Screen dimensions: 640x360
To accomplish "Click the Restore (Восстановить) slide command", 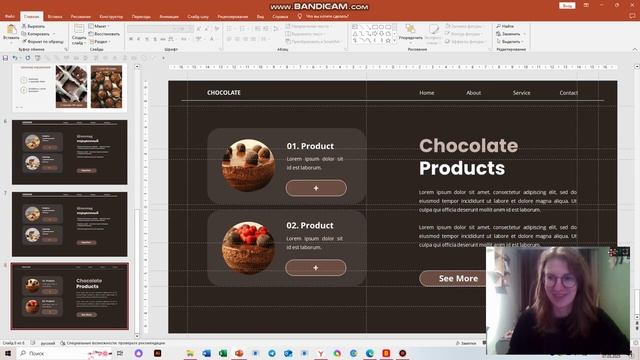I will click(104, 34).
